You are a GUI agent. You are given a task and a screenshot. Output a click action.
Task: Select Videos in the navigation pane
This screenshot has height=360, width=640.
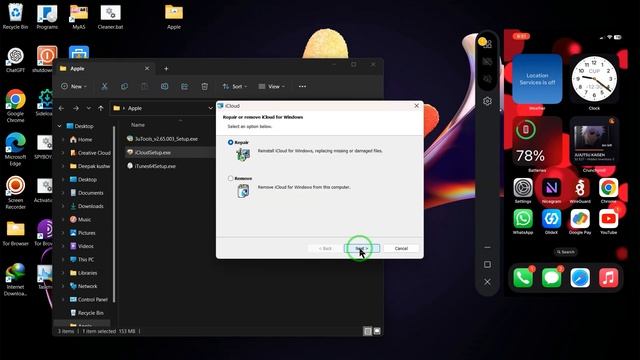82,246
